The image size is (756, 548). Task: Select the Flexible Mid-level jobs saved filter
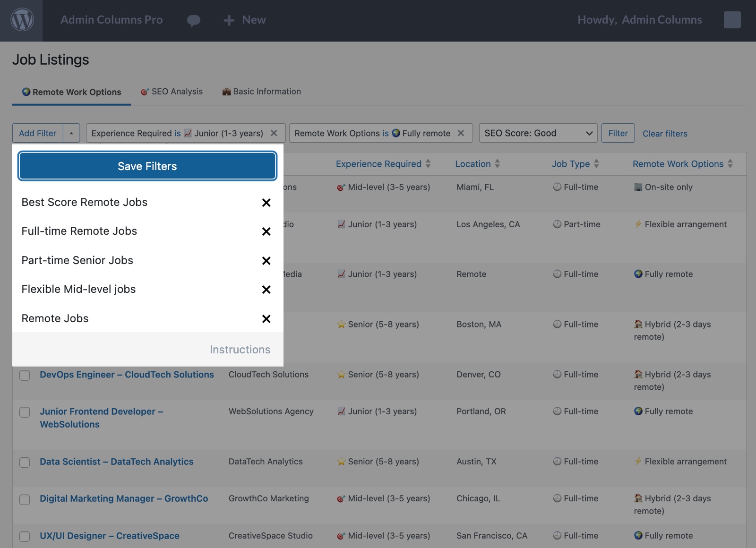(x=78, y=289)
